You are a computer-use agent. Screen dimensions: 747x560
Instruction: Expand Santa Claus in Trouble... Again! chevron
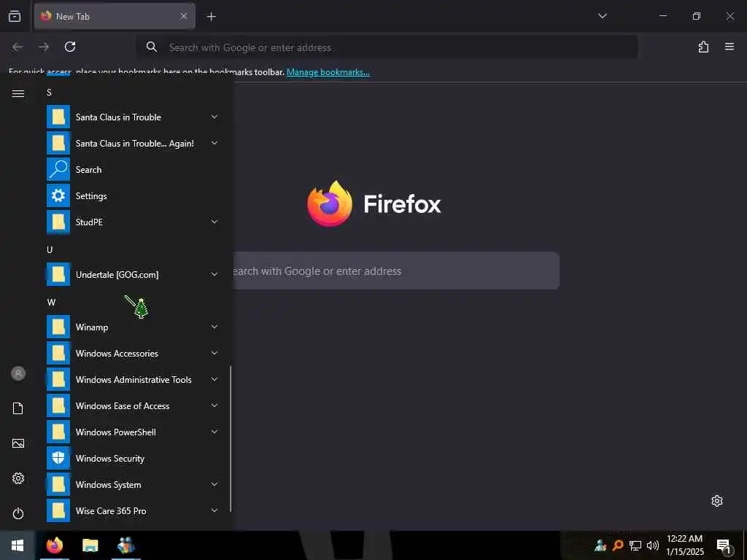(x=214, y=143)
